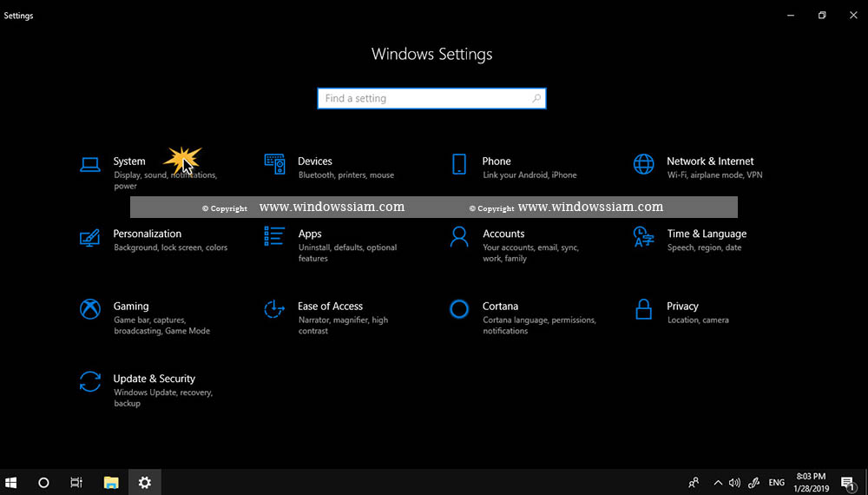Click 'Location, camera' description
The image size is (868, 495).
[698, 320]
